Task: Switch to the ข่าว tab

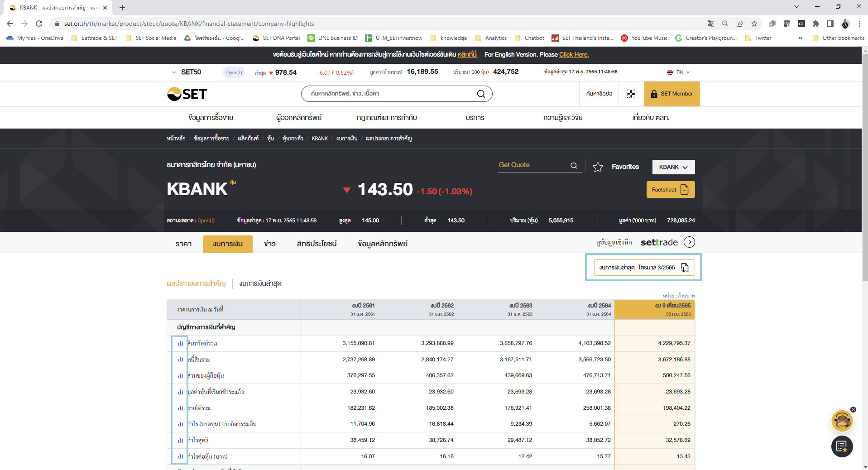Action: (270, 244)
